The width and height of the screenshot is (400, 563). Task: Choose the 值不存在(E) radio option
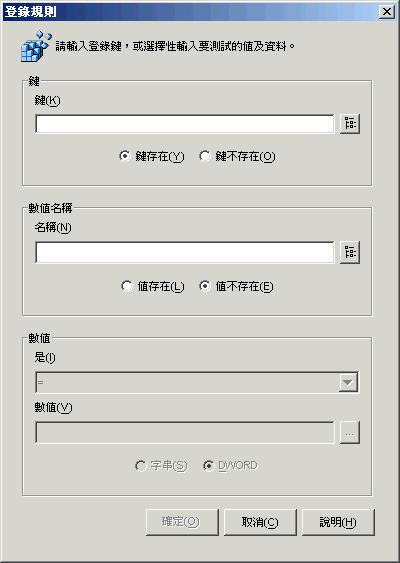pos(236,286)
